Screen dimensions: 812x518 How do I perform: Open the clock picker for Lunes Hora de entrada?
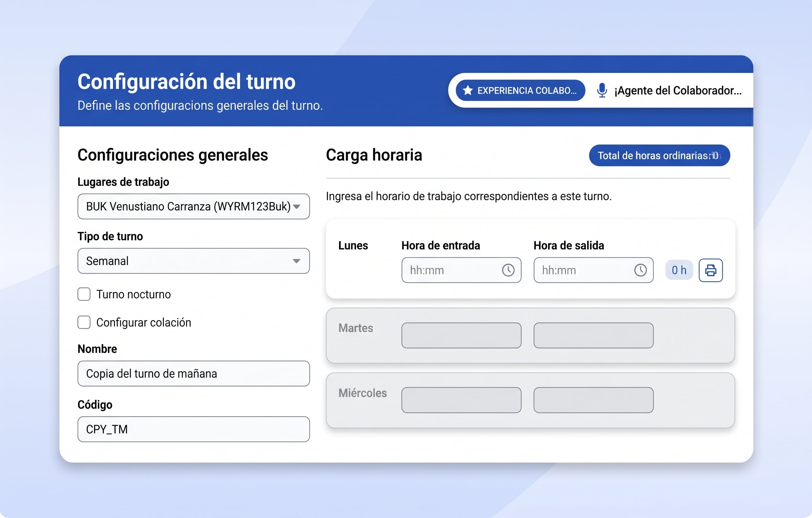coord(508,270)
